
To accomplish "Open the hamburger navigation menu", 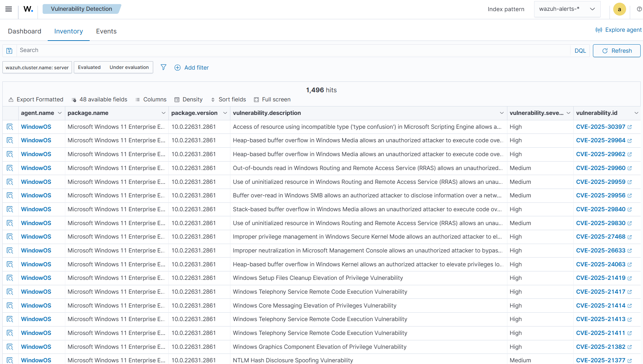I will [x=8, y=9].
